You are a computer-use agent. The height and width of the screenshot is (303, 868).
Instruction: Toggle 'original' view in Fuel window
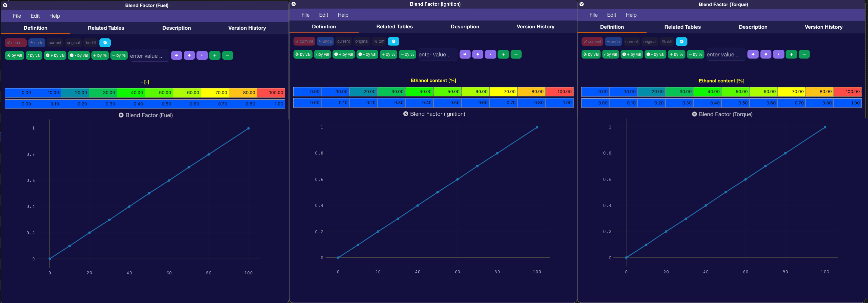[73, 43]
